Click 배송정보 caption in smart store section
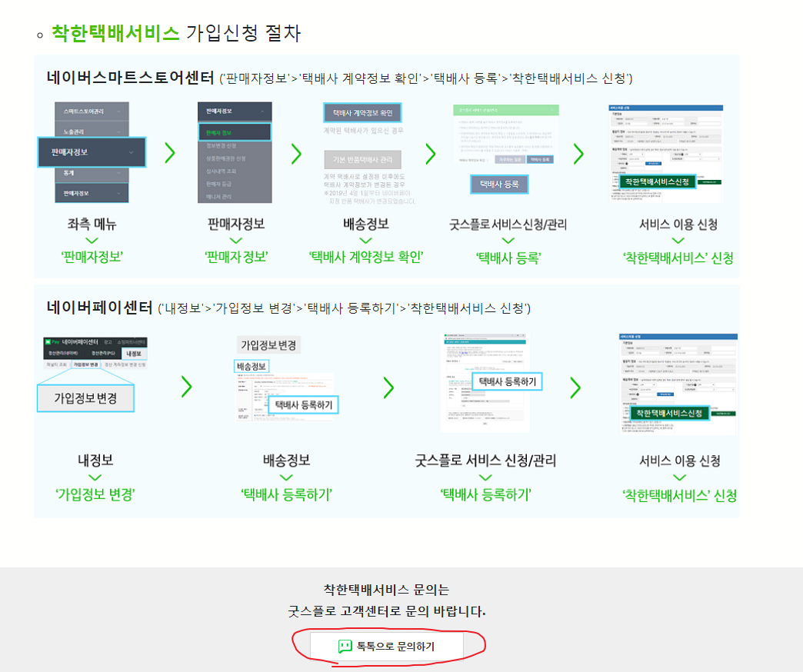 (365, 225)
